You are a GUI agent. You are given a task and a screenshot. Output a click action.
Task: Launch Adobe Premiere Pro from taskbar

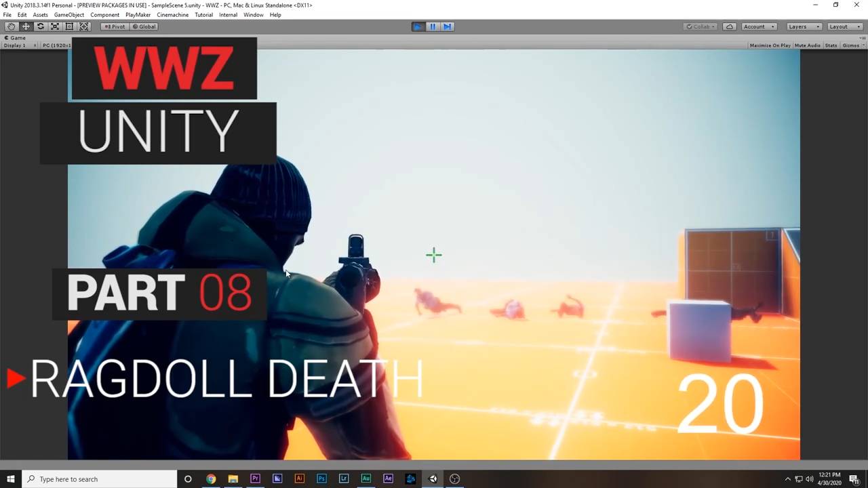(255, 479)
